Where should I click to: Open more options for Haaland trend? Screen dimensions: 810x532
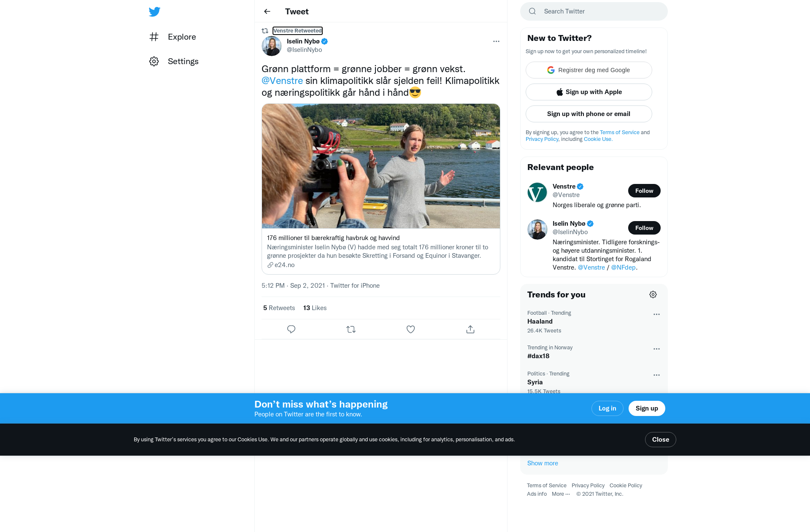click(656, 314)
